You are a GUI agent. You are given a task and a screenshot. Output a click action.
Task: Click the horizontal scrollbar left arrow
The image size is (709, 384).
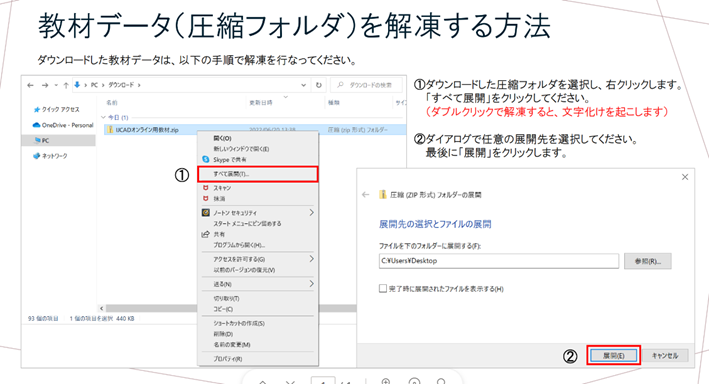point(101,308)
